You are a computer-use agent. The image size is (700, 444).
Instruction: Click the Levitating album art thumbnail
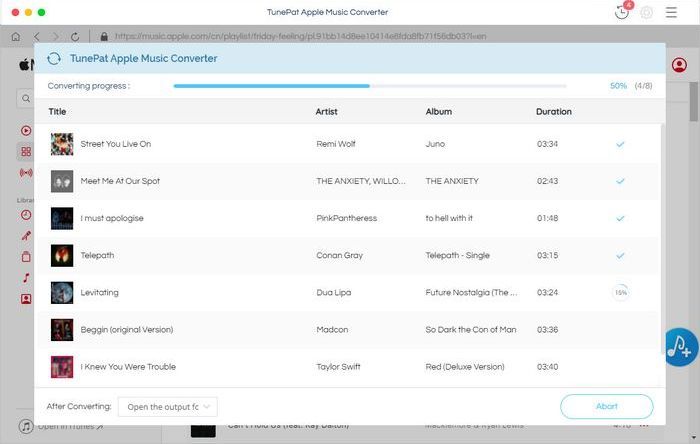[x=62, y=292]
